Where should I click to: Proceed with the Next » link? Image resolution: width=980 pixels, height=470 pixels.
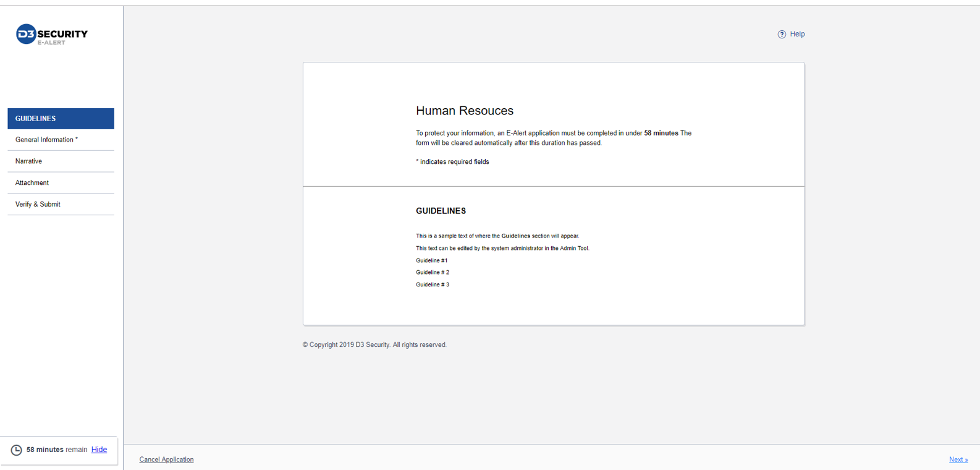click(x=958, y=459)
